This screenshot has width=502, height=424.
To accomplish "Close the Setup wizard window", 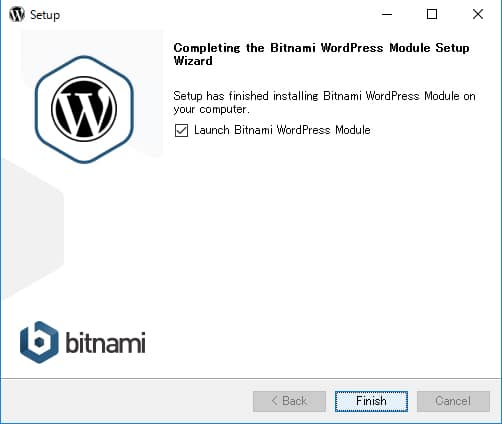I will pyautogui.click(x=478, y=14).
